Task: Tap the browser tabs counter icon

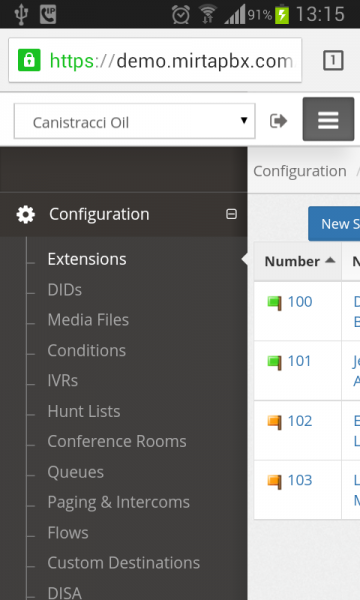Action: [x=333, y=60]
